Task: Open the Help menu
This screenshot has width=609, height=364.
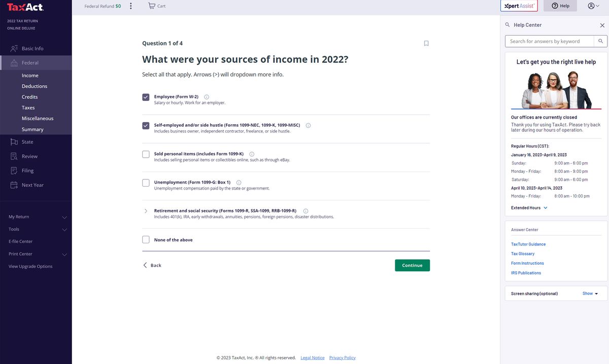Action: click(560, 6)
